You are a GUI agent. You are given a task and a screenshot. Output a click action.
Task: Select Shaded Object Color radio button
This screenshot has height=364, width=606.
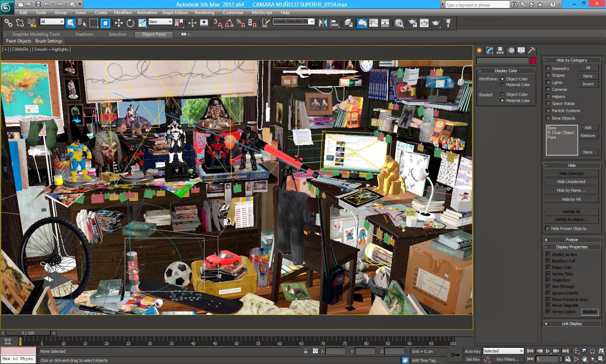502,95
